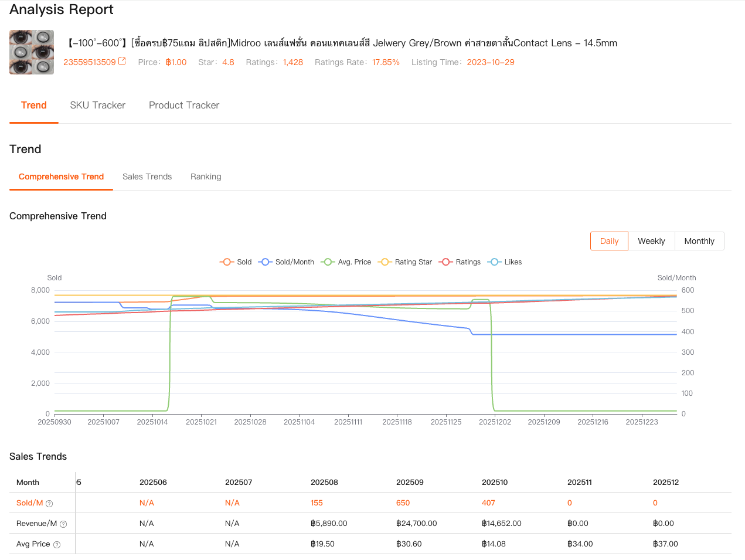745x560 pixels.
Task: Open product external link icon
Action: coord(122,61)
